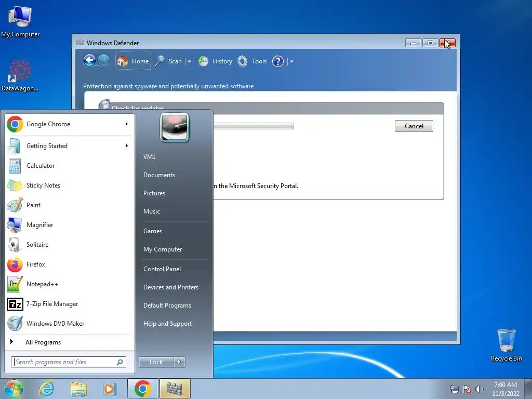Click the Windows Defender taskbar button
532x399 pixels.
coord(175,389)
